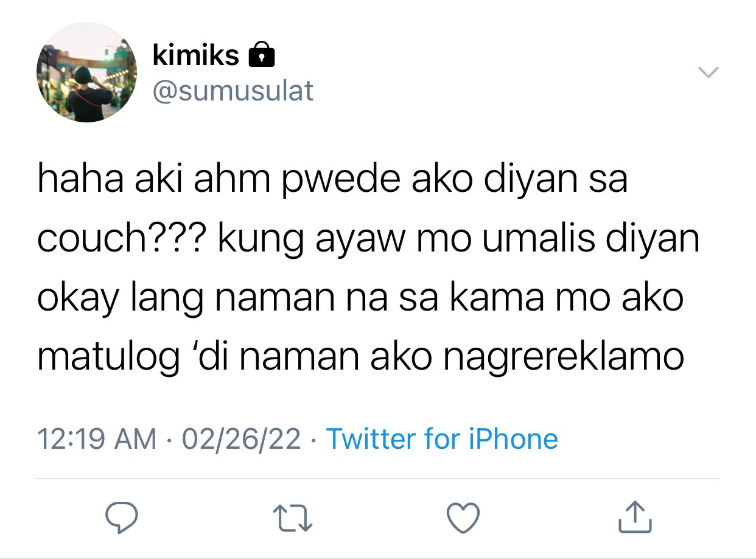
Task: Open the share sheet via upload arrow icon
Action: tap(635, 516)
